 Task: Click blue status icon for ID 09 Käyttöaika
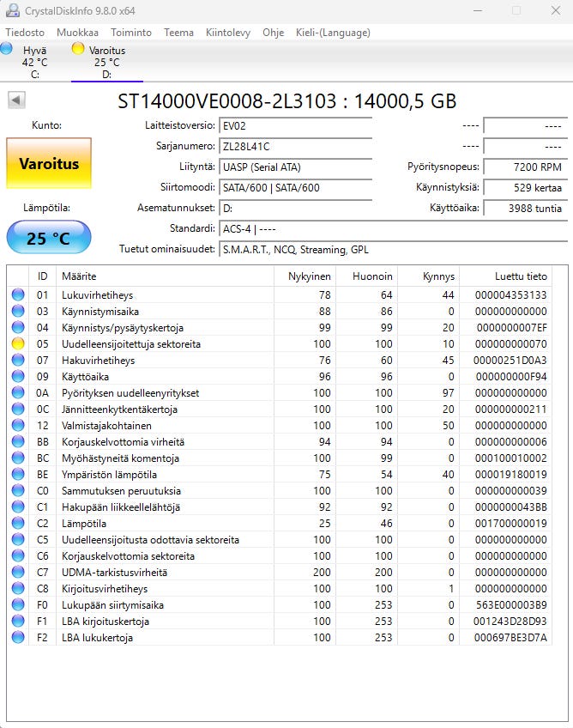point(18,376)
